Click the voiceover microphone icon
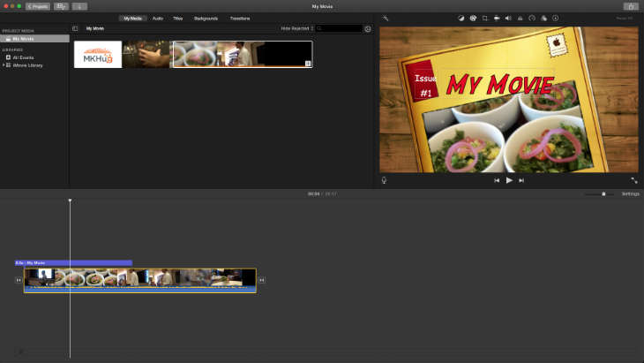This screenshot has width=644, height=363. pyautogui.click(x=384, y=180)
